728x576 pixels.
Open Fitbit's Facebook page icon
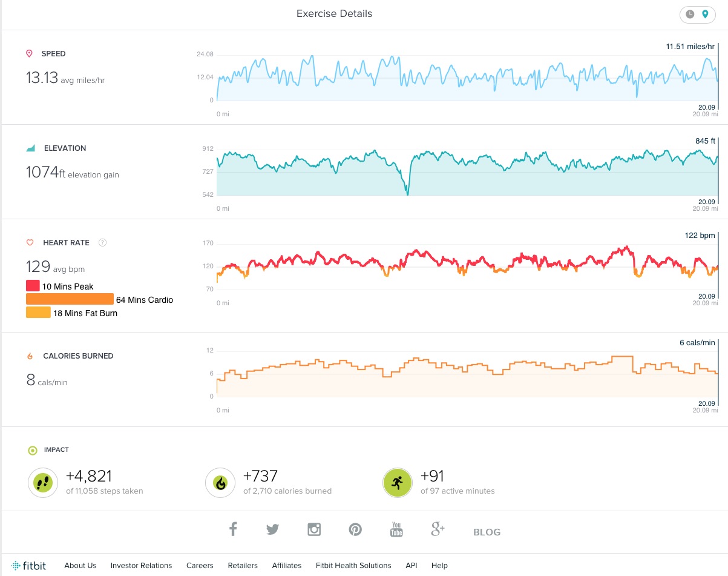click(x=232, y=529)
